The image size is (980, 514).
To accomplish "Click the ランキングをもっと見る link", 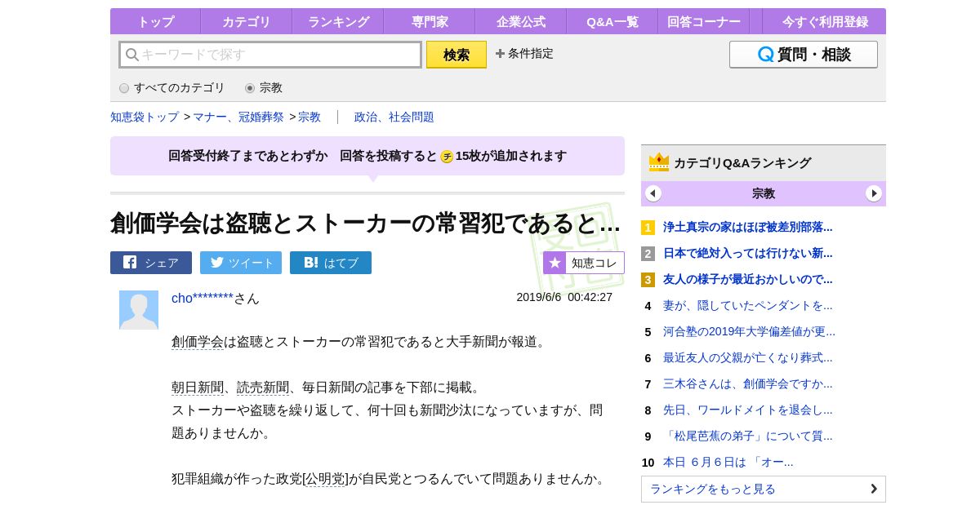I will click(x=764, y=489).
